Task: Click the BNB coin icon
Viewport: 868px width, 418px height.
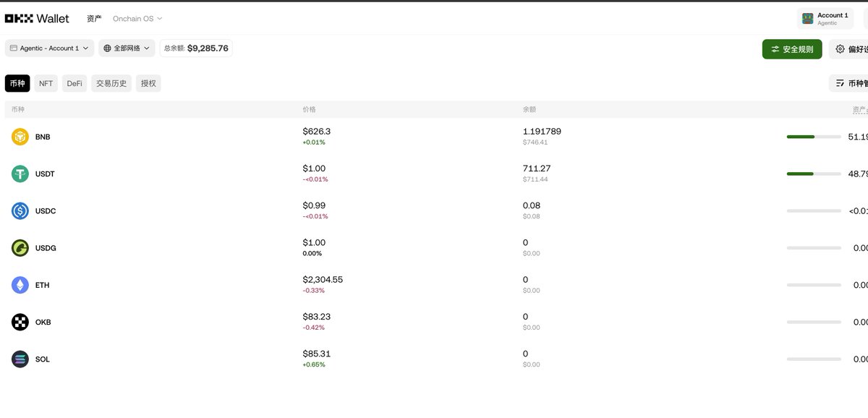Action: (20, 137)
